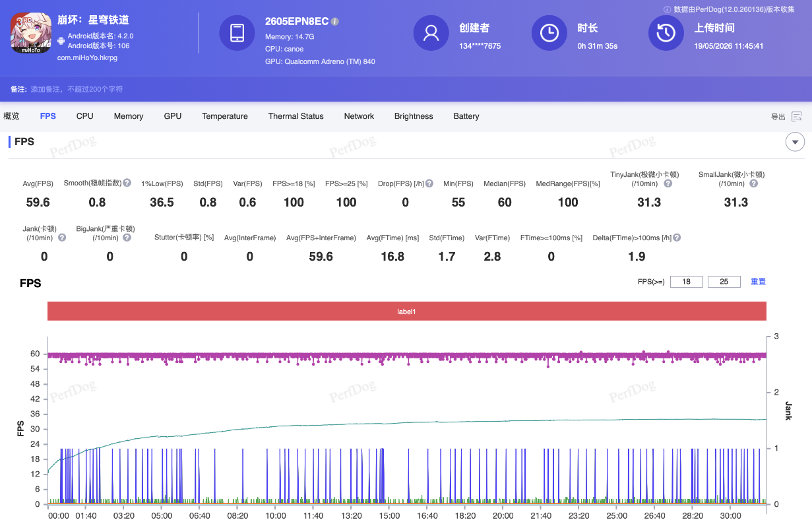Click the Android robot icon beside version name

(61, 41)
